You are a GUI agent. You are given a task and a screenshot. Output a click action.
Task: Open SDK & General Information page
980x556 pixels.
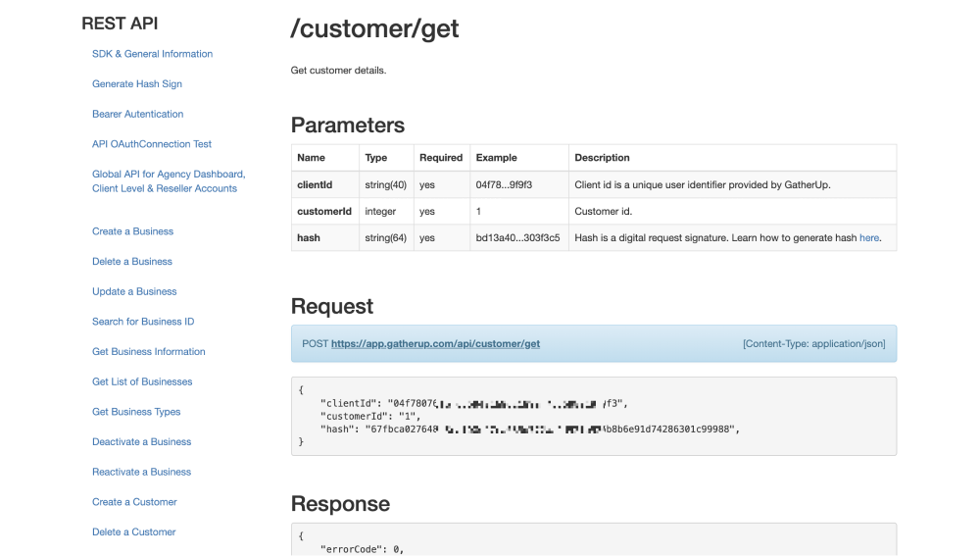point(152,54)
